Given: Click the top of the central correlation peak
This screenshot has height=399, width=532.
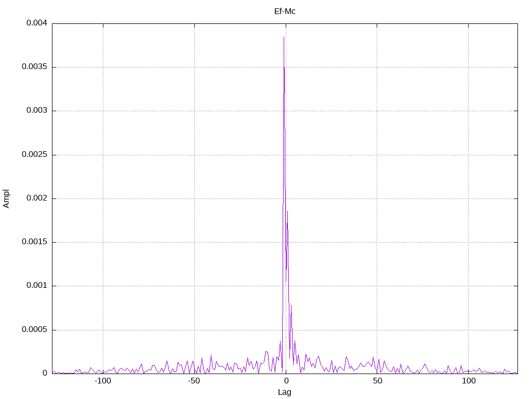Looking at the screenshot, I should click(x=284, y=37).
